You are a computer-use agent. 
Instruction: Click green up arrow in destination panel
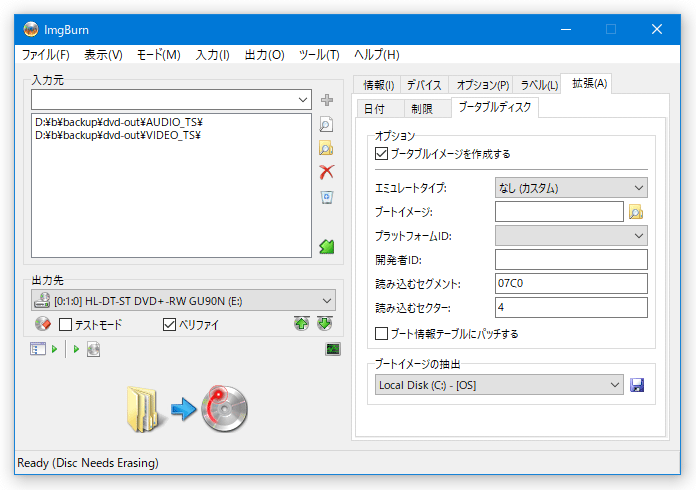pyautogui.click(x=301, y=324)
